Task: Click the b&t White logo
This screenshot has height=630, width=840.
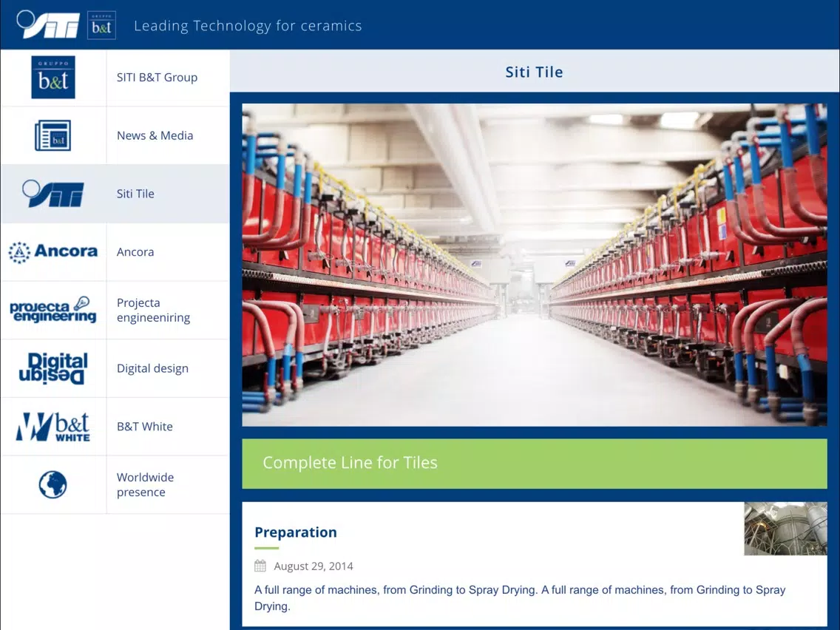Action: click(x=53, y=427)
